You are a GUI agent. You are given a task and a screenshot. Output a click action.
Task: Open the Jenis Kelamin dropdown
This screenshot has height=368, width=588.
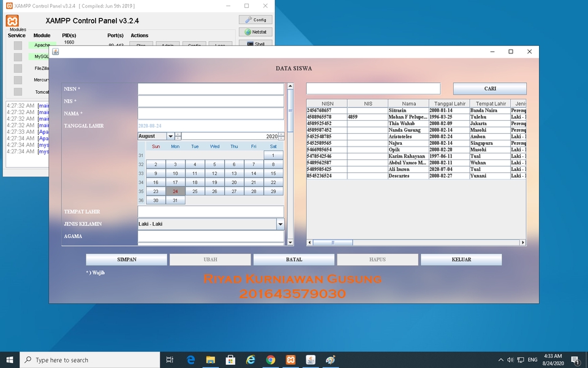pyautogui.click(x=280, y=223)
